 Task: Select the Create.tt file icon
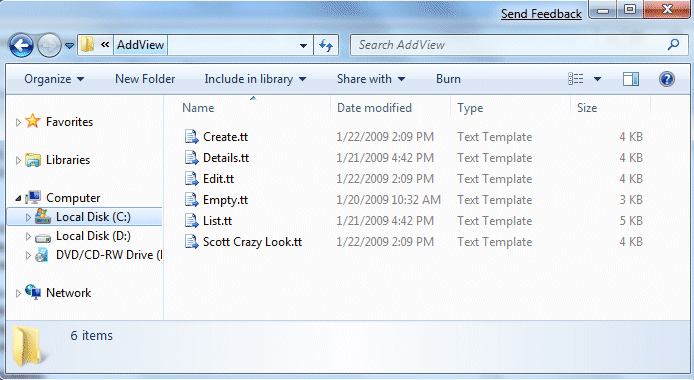coord(191,137)
